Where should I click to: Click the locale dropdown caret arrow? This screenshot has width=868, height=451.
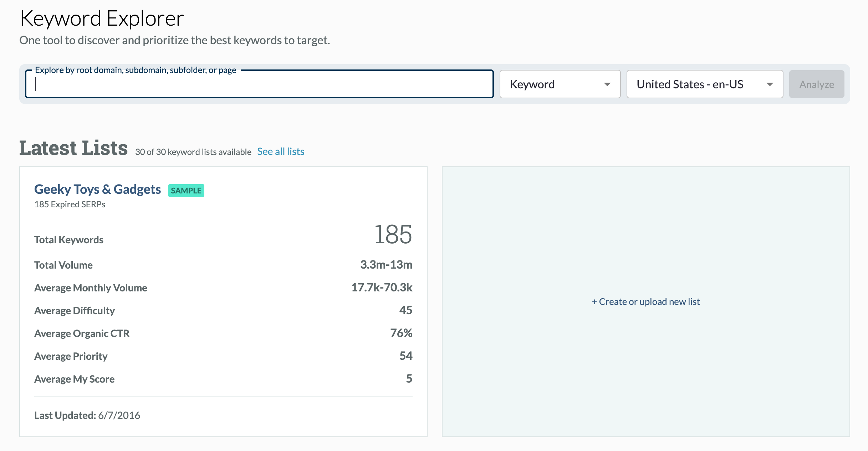770,84
